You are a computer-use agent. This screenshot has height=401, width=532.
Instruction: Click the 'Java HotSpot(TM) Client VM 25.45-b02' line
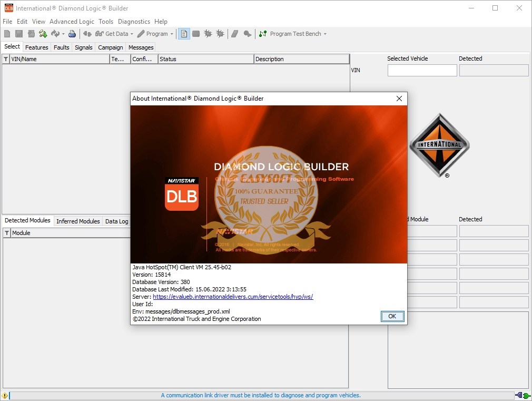click(182, 267)
